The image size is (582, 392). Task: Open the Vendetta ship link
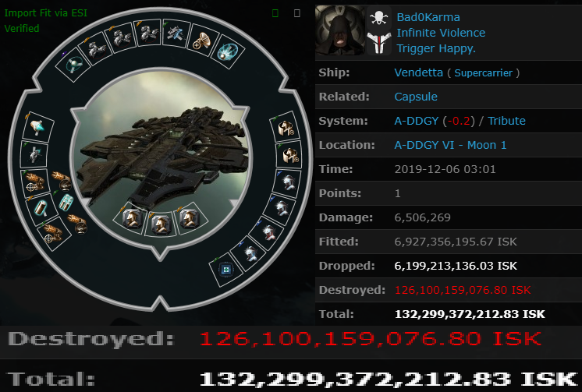(x=418, y=72)
